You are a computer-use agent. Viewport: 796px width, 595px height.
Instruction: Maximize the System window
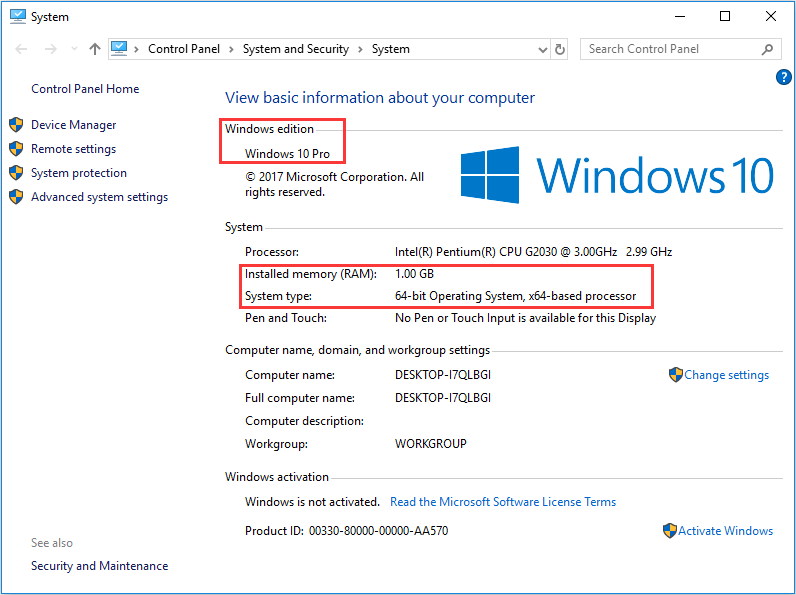[x=725, y=16]
